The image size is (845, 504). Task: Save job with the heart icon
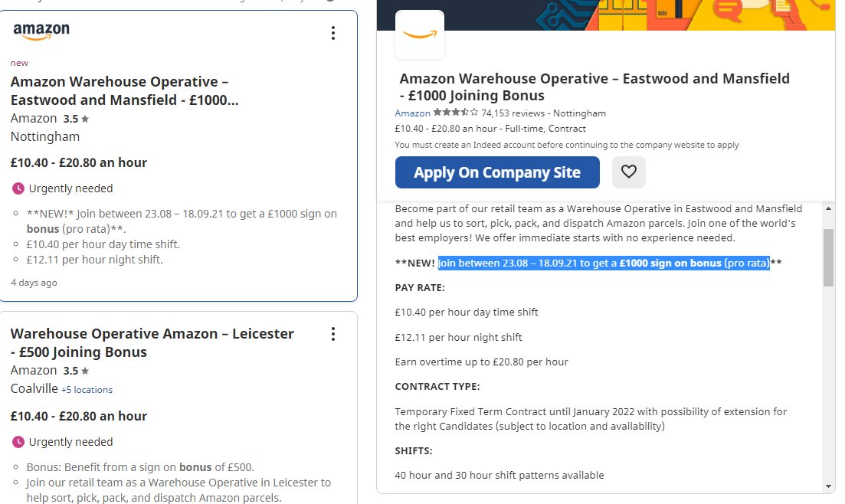(x=629, y=172)
